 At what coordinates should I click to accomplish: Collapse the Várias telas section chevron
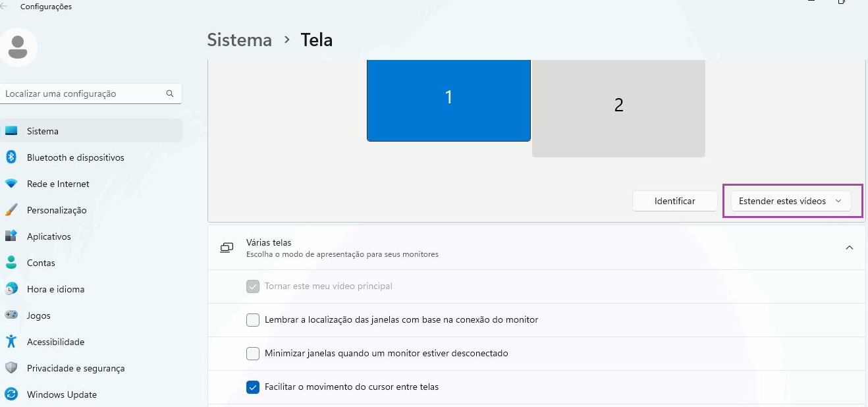(850, 248)
